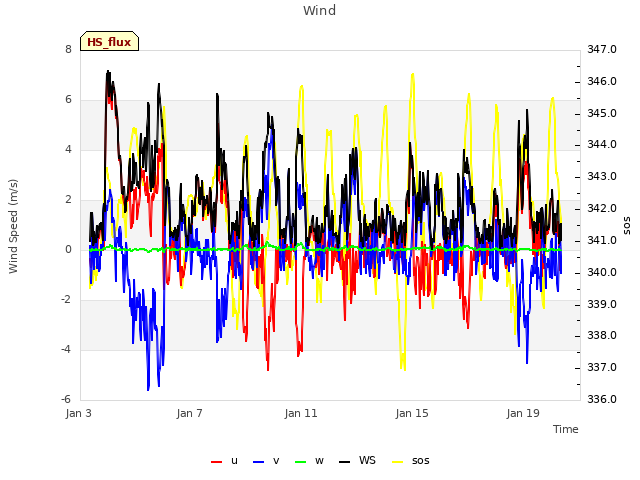Screen dimensions: 640x480
Task: Click the 'Wind Speed (m/s)' axis label
Action: point(13,226)
